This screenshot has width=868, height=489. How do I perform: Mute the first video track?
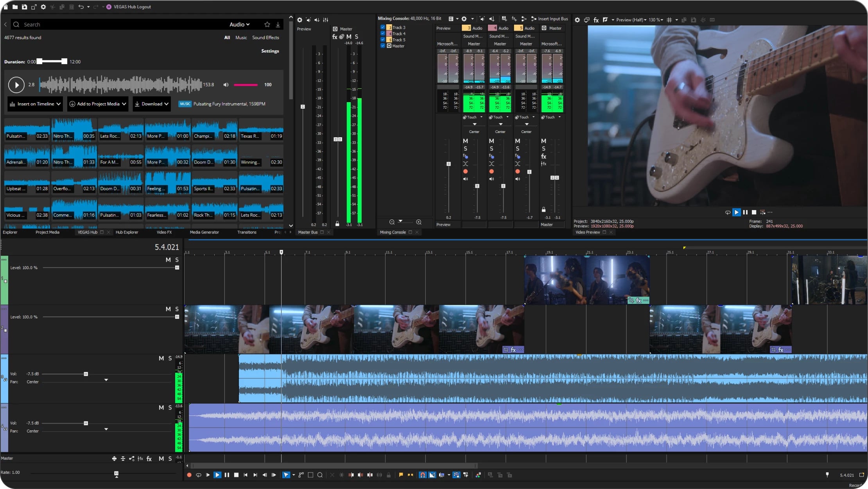pos(168,260)
